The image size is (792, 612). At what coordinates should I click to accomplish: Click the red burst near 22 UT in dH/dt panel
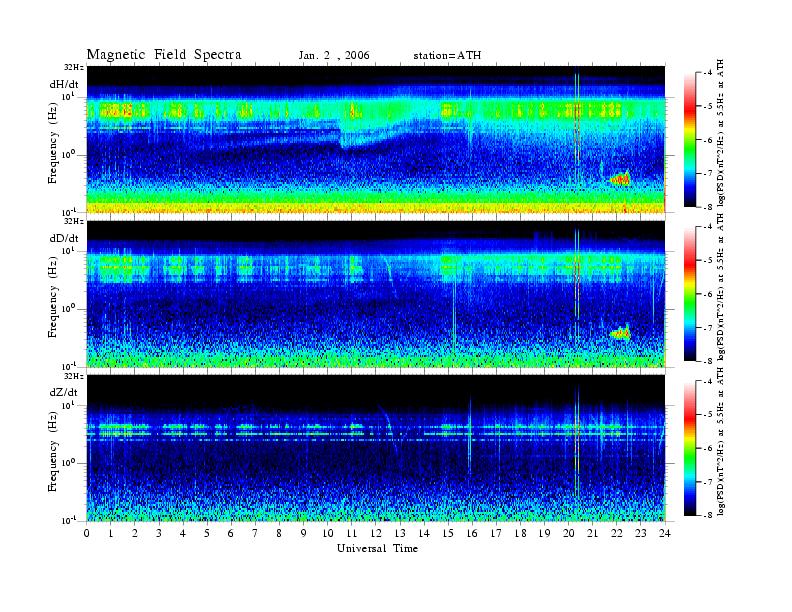tap(620, 179)
